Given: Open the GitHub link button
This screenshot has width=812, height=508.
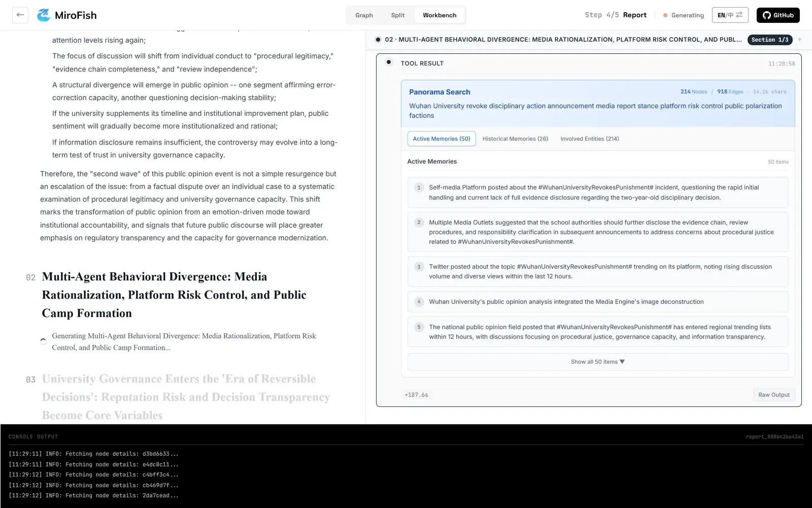Looking at the screenshot, I should coord(778,15).
